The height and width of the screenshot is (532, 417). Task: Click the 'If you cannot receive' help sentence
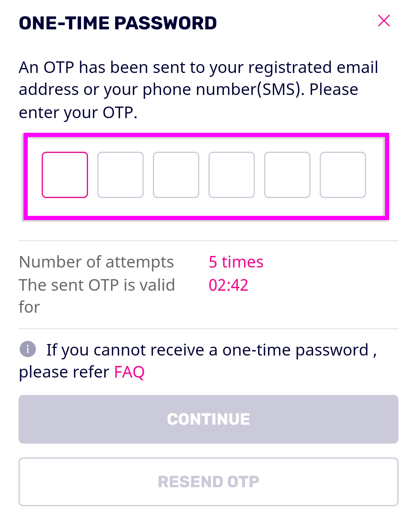(x=211, y=350)
